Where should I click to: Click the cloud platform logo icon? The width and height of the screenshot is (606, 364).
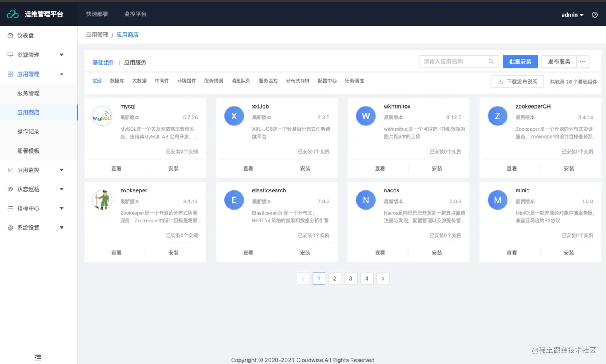(x=13, y=14)
